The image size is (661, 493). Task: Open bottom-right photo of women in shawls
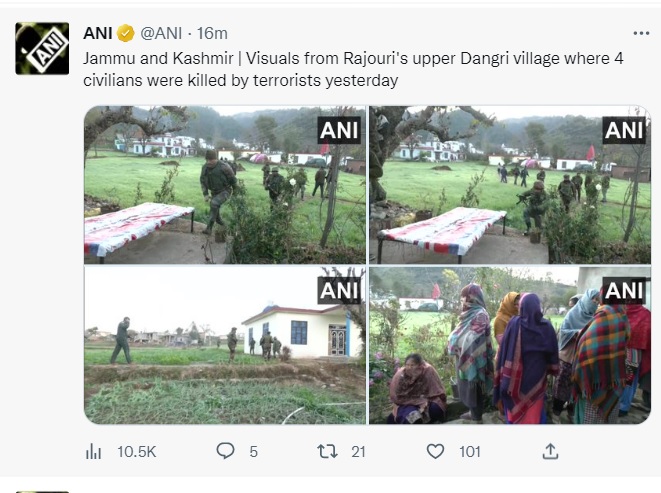(509, 345)
